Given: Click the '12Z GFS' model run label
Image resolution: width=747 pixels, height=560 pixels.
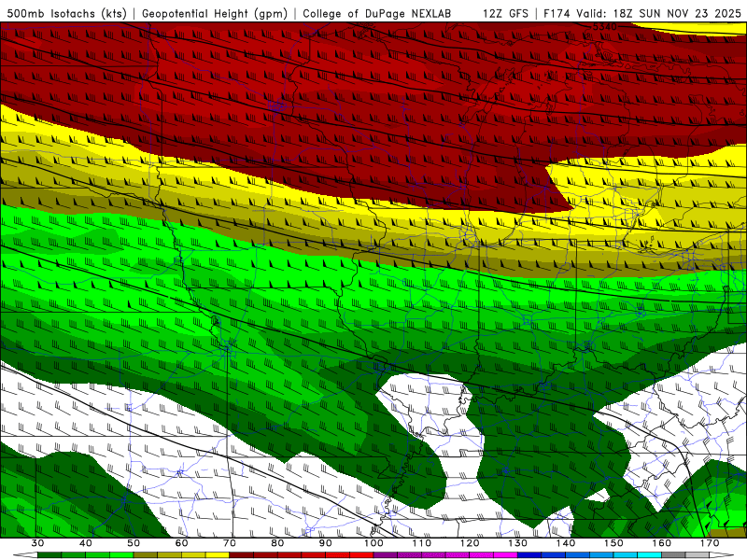Looking at the screenshot, I should point(505,14).
